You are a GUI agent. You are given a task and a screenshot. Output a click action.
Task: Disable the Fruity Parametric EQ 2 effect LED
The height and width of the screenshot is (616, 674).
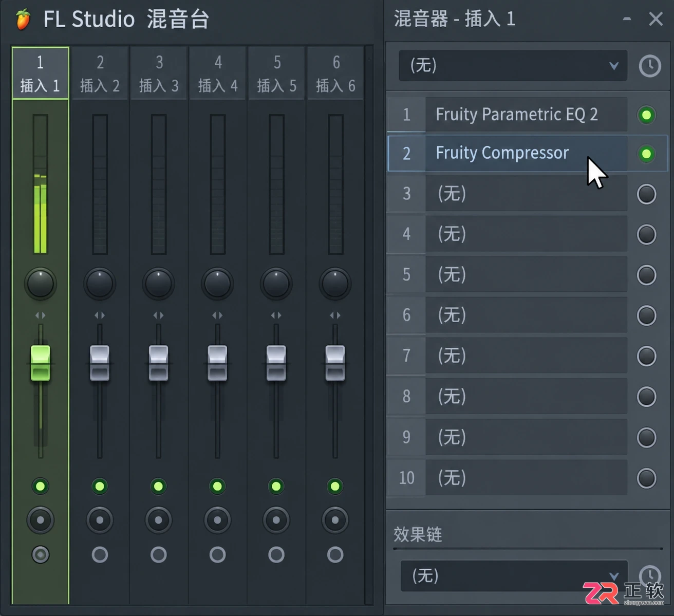(646, 115)
